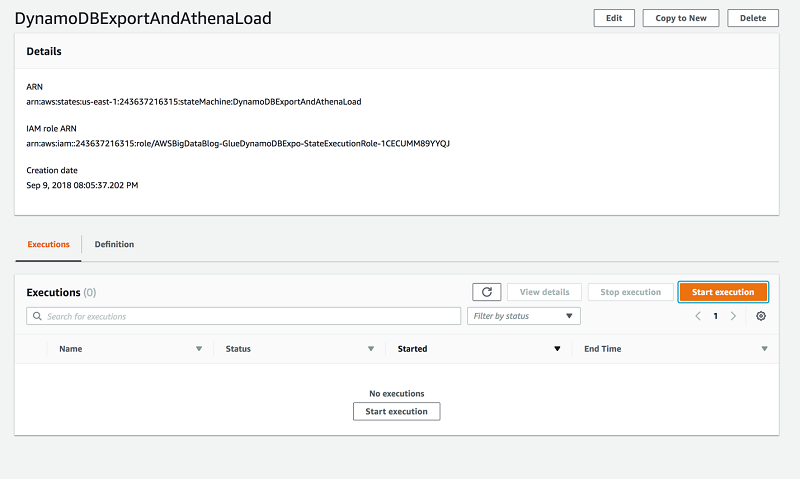This screenshot has width=800, height=479.
Task: Click the Executions (0) heading
Action: click(x=61, y=292)
